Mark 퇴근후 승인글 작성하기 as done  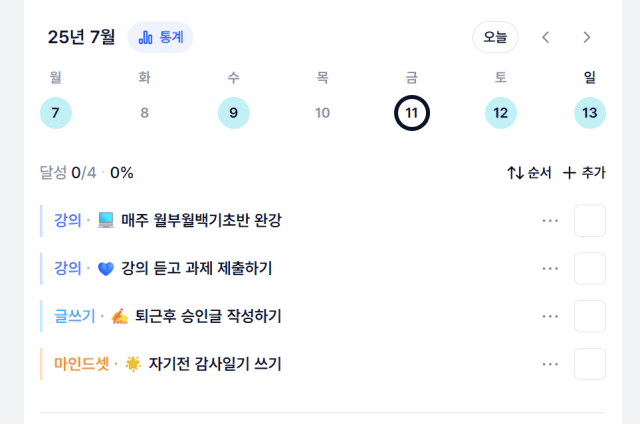click(x=590, y=316)
